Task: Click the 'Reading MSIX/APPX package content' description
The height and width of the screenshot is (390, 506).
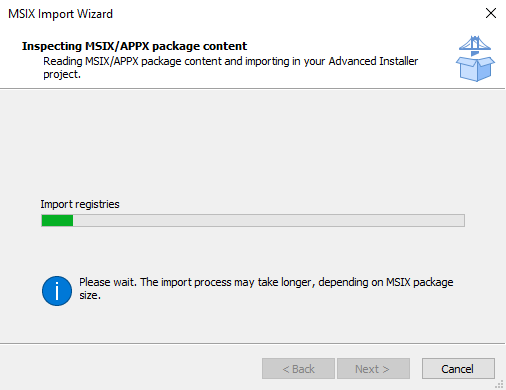Action: [231, 68]
